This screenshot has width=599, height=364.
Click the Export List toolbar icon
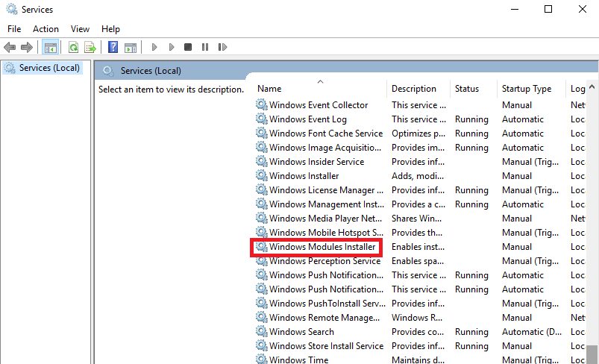[90, 47]
